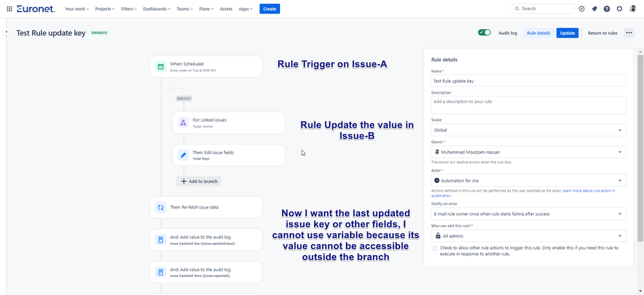Open the compass discover icon in header
Screen dimensions: 644x295
(x=581, y=8)
